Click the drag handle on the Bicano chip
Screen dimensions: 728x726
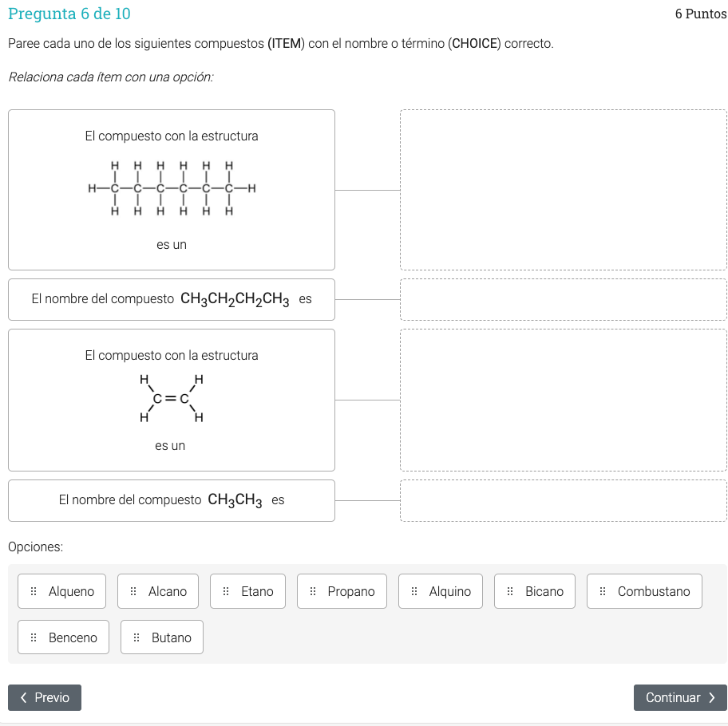[x=509, y=591]
